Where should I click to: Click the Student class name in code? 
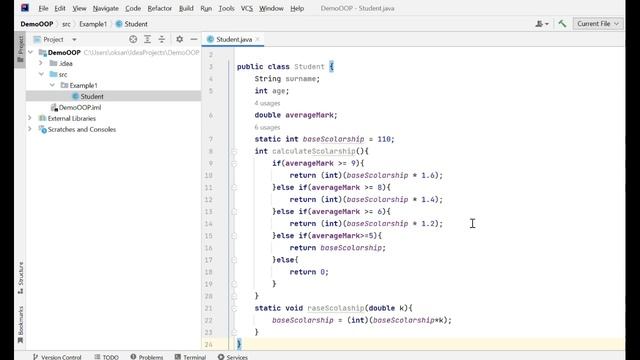309,67
